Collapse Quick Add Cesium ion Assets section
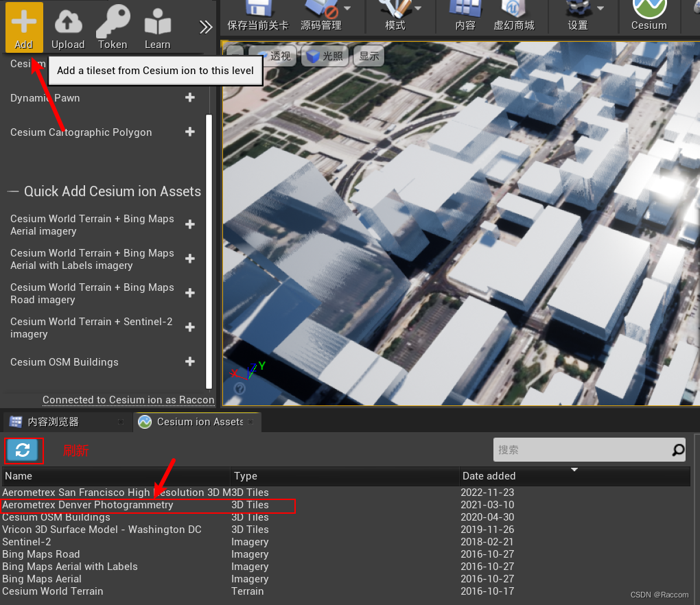This screenshot has width=700, height=605. pos(13,191)
